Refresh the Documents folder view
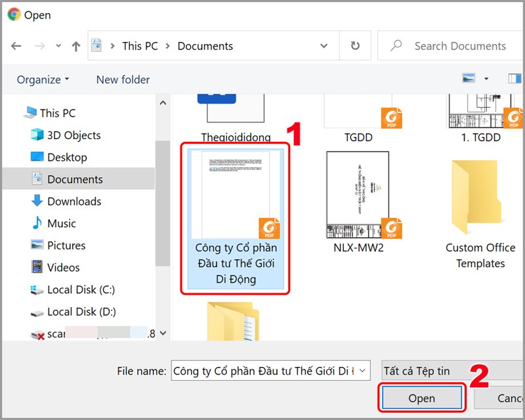Screen dimensions: 525x420 tap(355, 46)
